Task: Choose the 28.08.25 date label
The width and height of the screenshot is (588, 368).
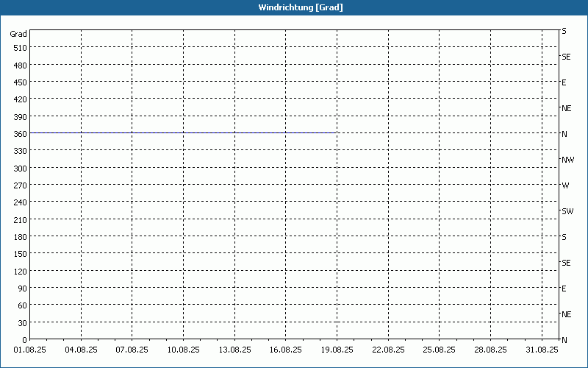Action: (x=490, y=350)
